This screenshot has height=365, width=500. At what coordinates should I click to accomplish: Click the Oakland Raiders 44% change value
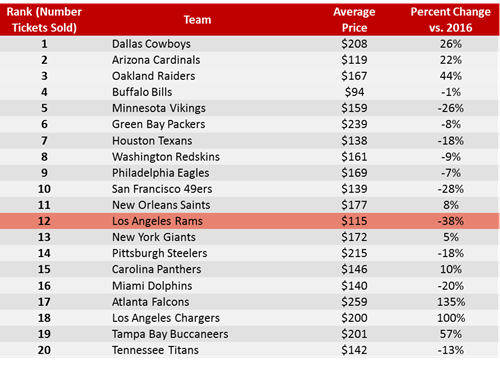click(451, 76)
